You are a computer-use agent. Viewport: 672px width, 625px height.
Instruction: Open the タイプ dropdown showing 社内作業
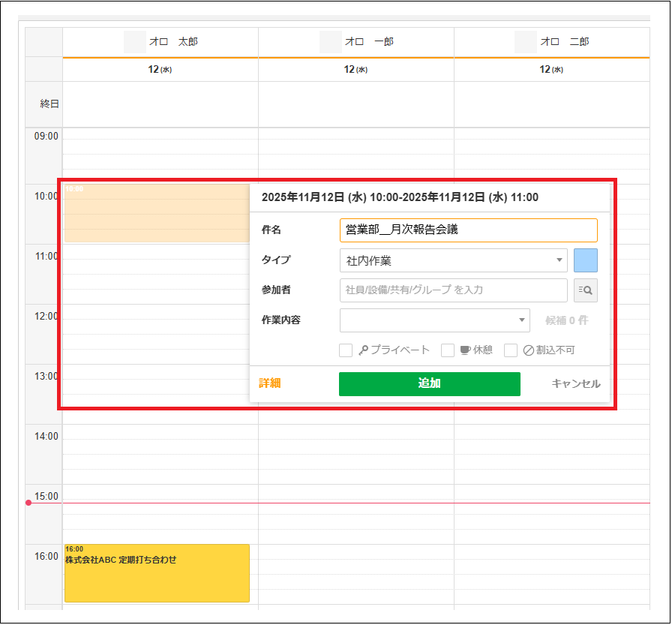click(x=453, y=260)
